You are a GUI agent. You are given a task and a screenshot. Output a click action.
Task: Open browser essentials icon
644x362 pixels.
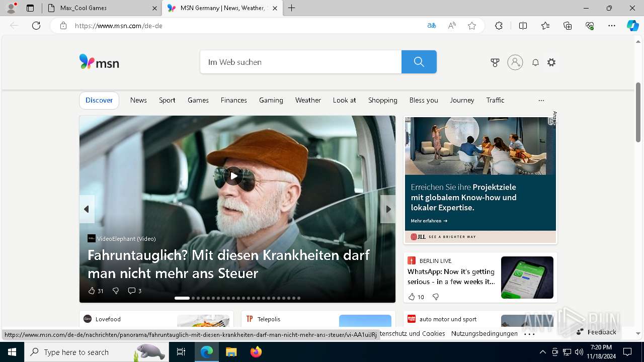[x=590, y=26]
